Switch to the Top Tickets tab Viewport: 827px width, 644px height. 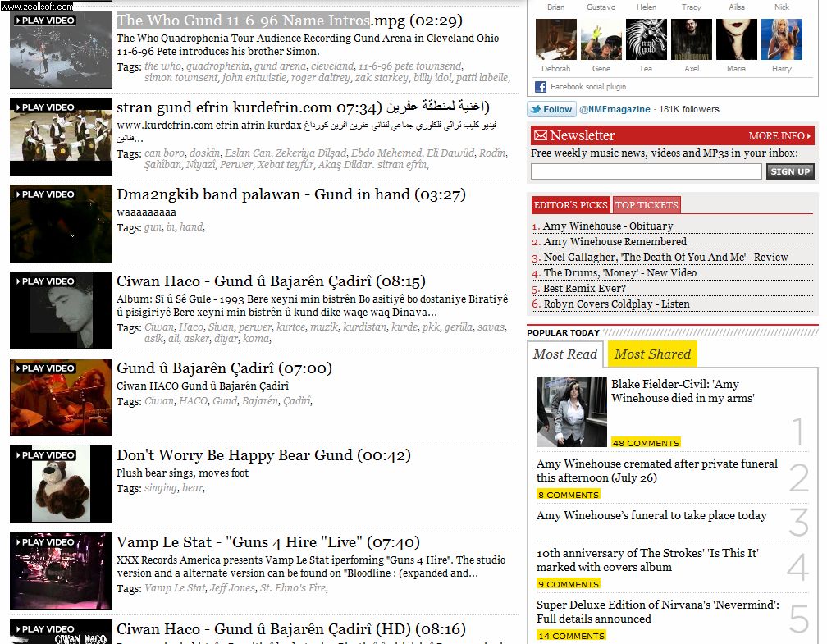pos(647,205)
